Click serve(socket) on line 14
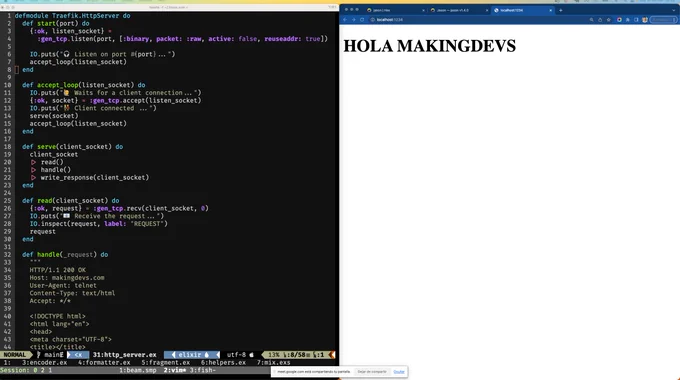 click(54, 116)
